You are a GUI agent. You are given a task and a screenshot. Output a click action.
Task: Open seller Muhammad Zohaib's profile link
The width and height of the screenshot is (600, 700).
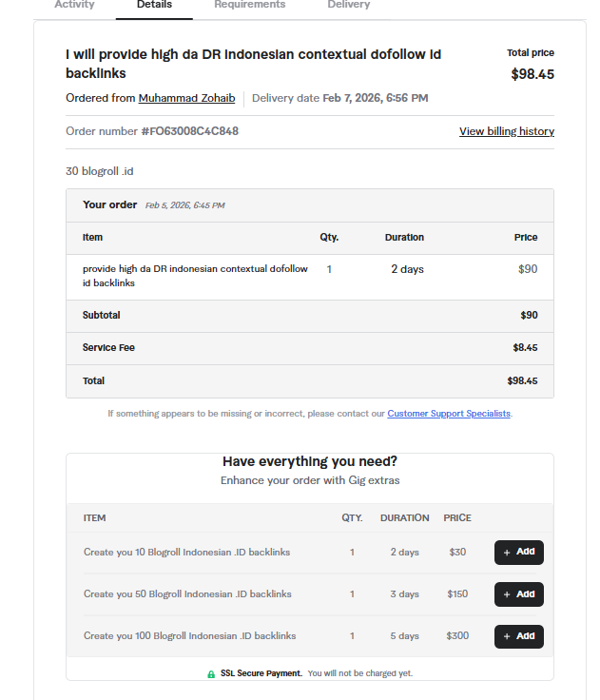click(x=186, y=98)
